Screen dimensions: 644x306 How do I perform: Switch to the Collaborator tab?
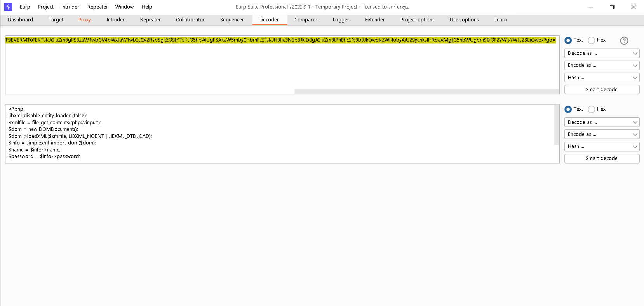pos(190,20)
